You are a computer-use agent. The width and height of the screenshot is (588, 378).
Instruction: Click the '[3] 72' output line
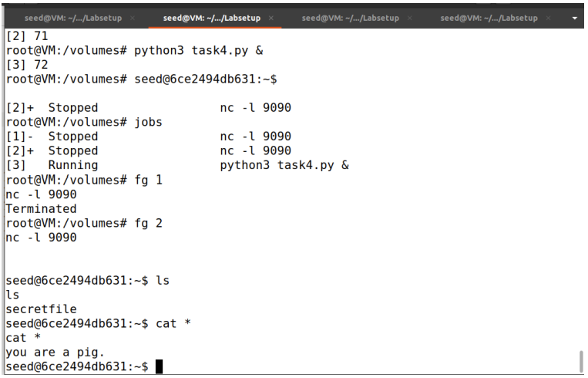coord(27,65)
